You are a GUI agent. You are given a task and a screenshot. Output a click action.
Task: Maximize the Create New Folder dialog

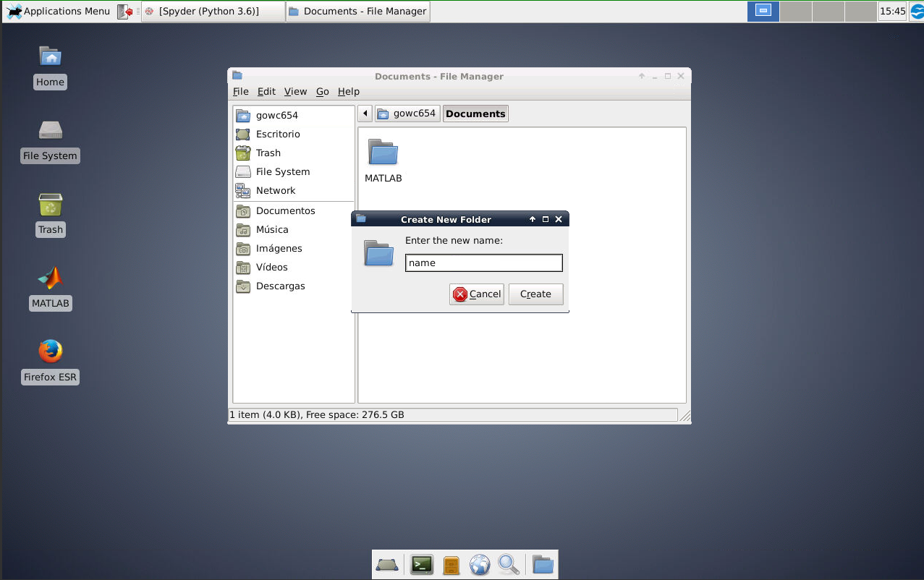tap(546, 219)
